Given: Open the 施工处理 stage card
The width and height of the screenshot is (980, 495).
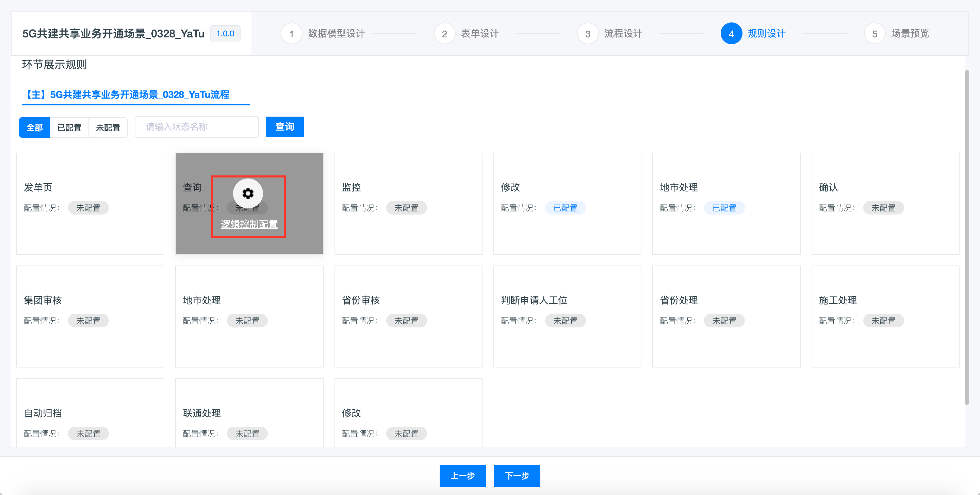Looking at the screenshot, I should coord(885,316).
